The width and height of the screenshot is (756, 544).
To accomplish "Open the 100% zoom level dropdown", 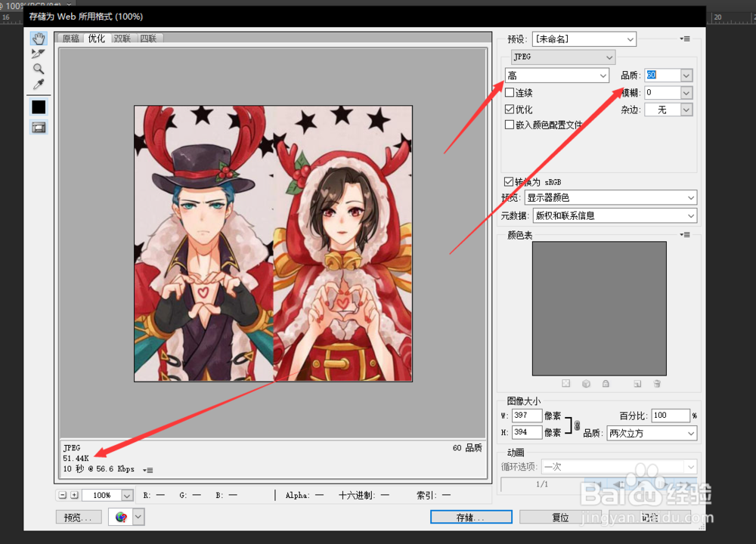I will pos(127,496).
